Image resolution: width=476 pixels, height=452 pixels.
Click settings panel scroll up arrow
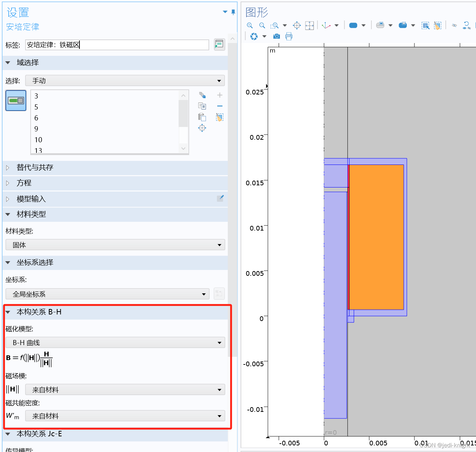(x=233, y=38)
